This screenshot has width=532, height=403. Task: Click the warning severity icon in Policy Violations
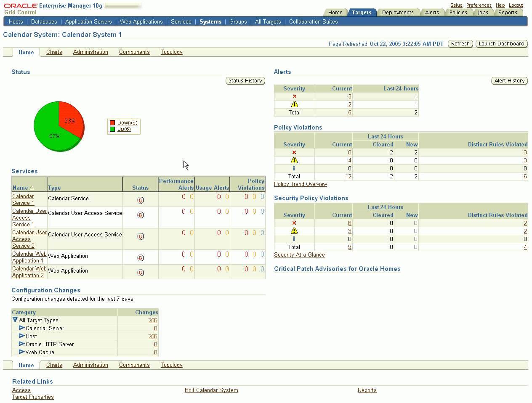(294, 160)
